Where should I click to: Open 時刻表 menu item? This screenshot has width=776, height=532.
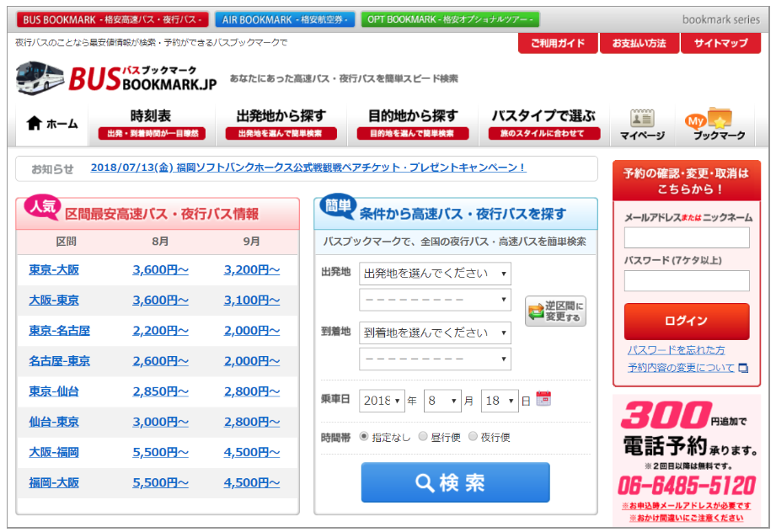tap(152, 124)
